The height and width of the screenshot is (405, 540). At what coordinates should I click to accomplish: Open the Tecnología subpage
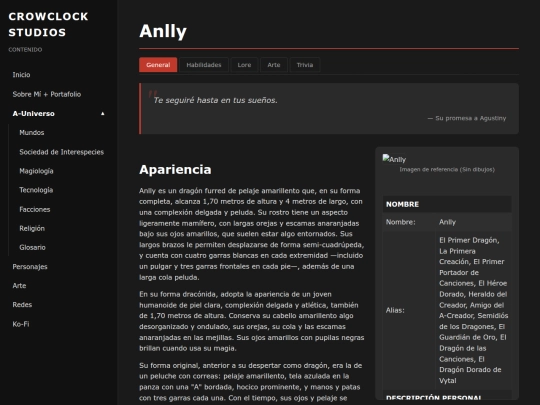[x=36, y=190]
